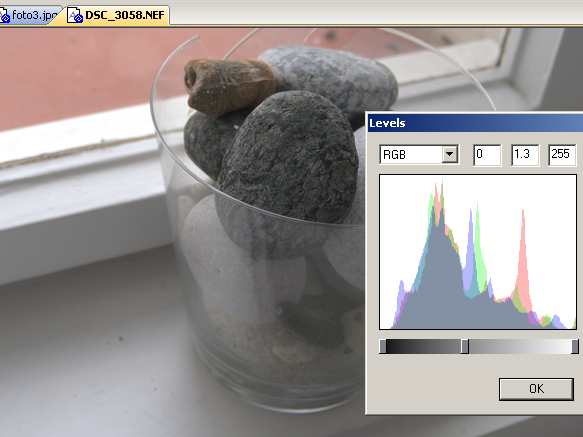Switch to the foto3.jpg tab
This screenshot has width=583, height=437.
point(30,15)
